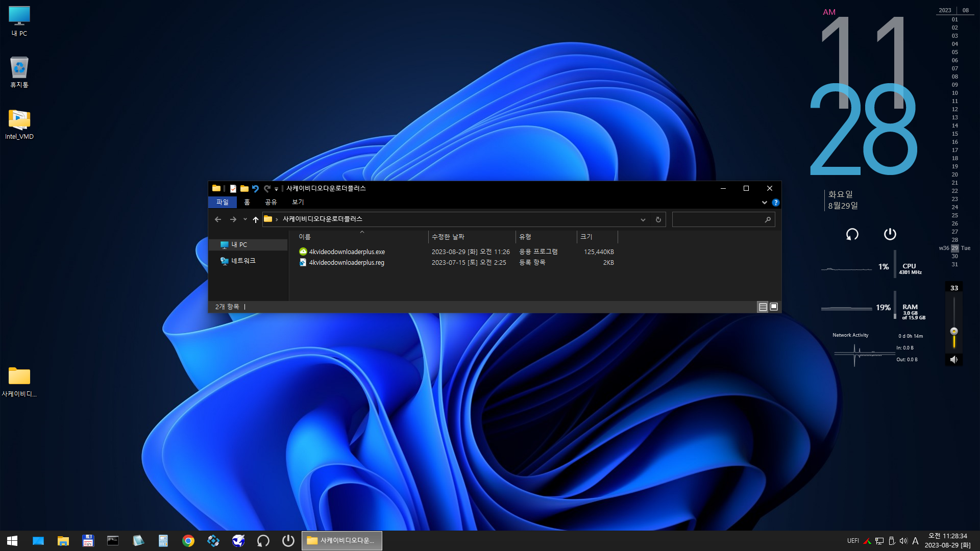This screenshot has height=551, width=980.
Task: Activate the 사케이비디오다운 taskbar window button
Action: point(342,541)
